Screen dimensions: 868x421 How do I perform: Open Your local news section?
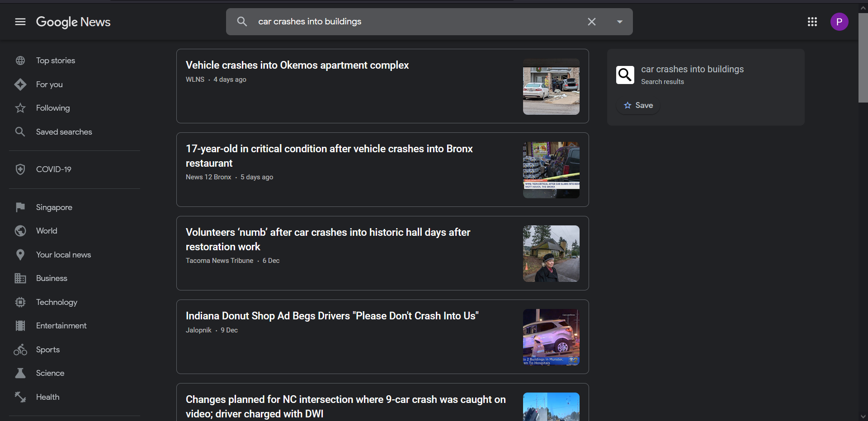point(64,255)
